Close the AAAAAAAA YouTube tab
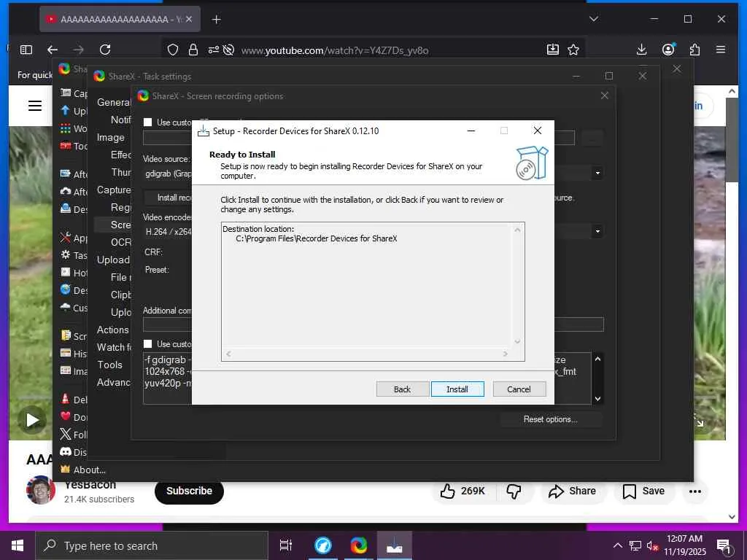Viewport: 747px width, 560px height. tap(189, 20)
